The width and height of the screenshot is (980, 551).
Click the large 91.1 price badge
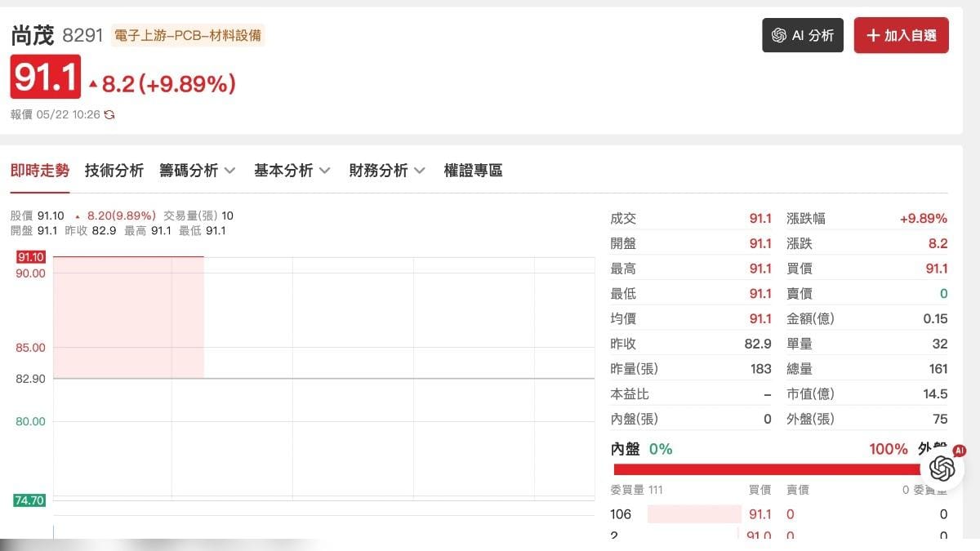pyautogui.click(x=46, y=78)
